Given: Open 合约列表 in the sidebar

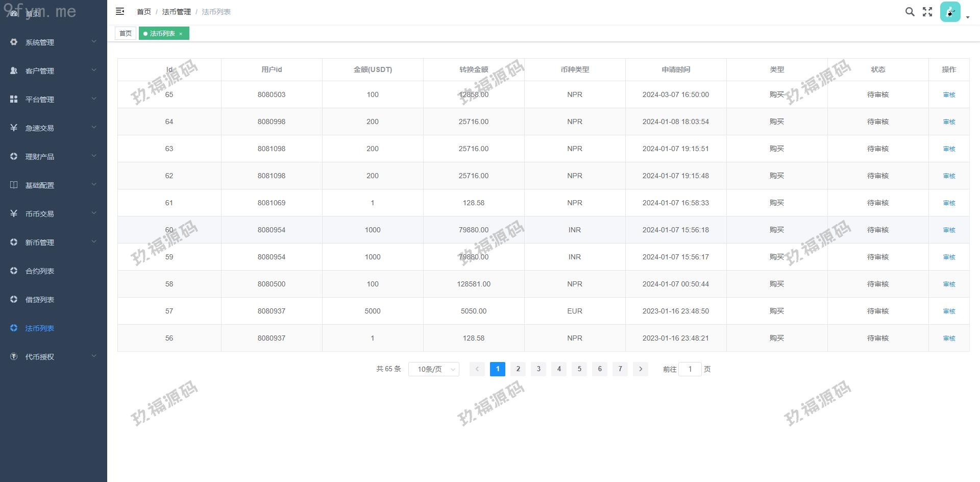Looking at the screenshot, I should point(40,271).
